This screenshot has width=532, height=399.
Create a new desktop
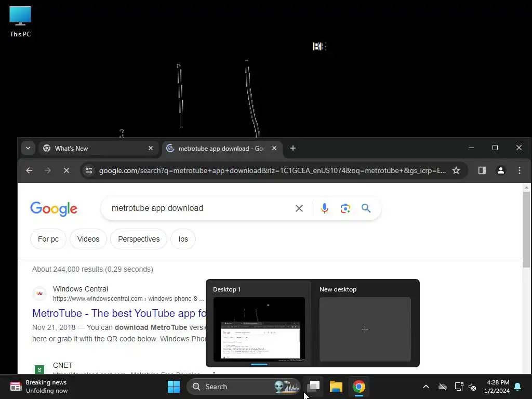[365, 329]
